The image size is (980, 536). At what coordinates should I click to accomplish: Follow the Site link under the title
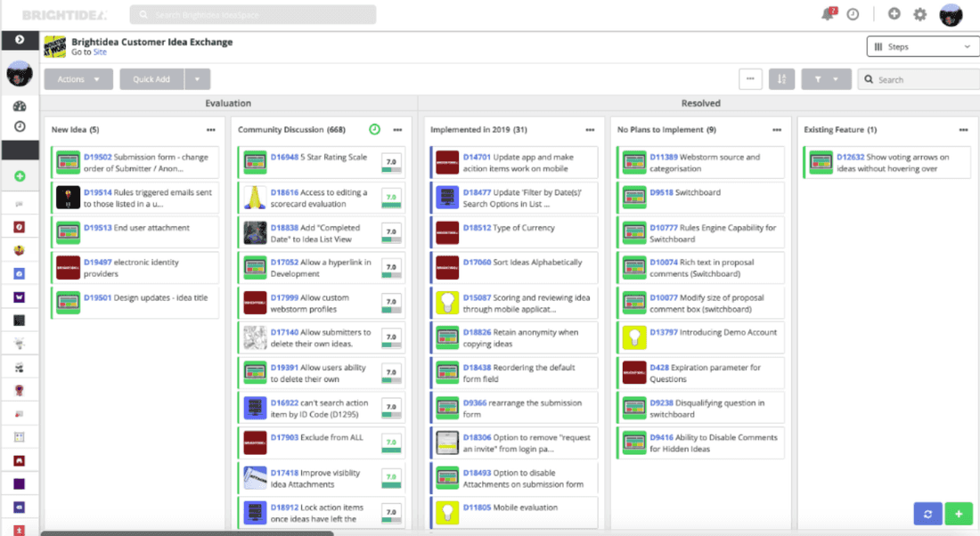[100, 53]
